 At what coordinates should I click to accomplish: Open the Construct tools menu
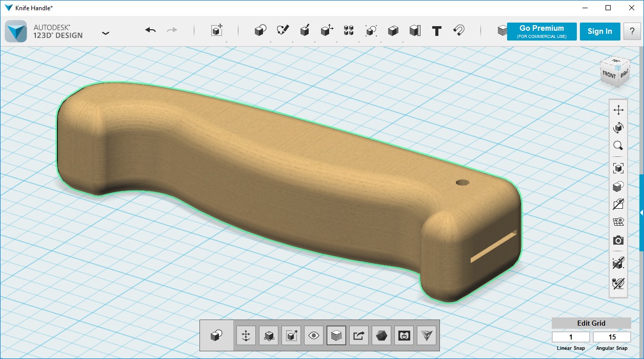click(305, 31)
